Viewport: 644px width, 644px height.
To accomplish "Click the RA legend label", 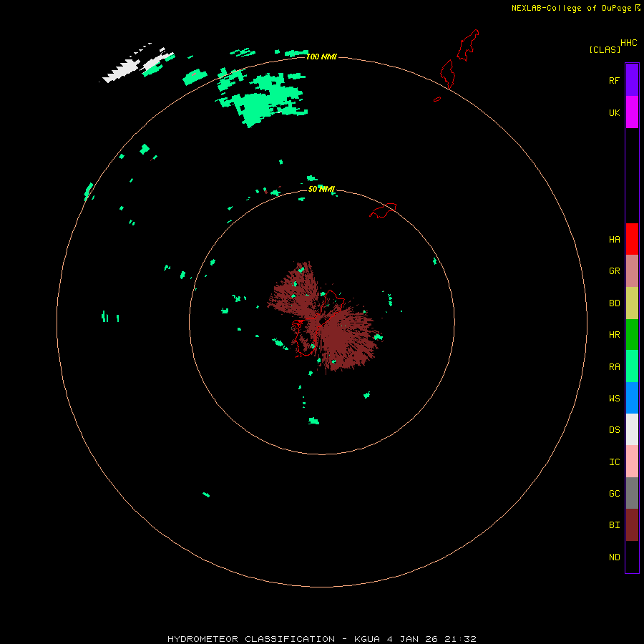I will coord(614,367).
